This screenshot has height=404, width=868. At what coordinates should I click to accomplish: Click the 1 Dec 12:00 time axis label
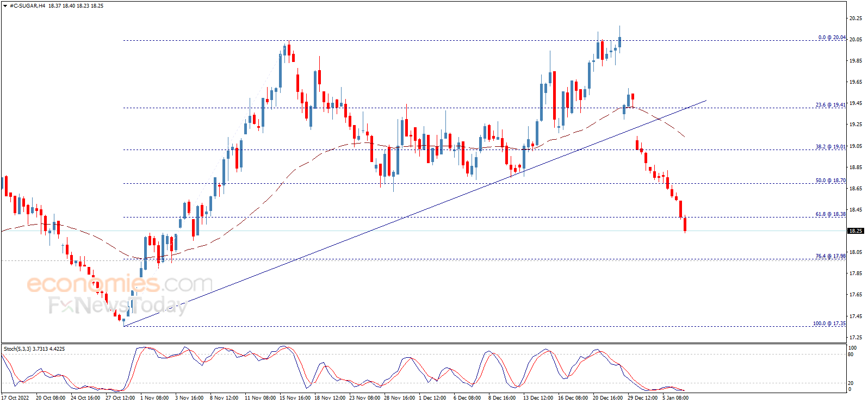coord(432,398)
